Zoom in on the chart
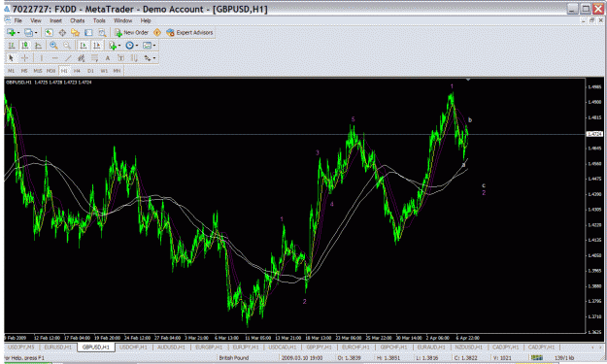 click(x=53, y=46)
